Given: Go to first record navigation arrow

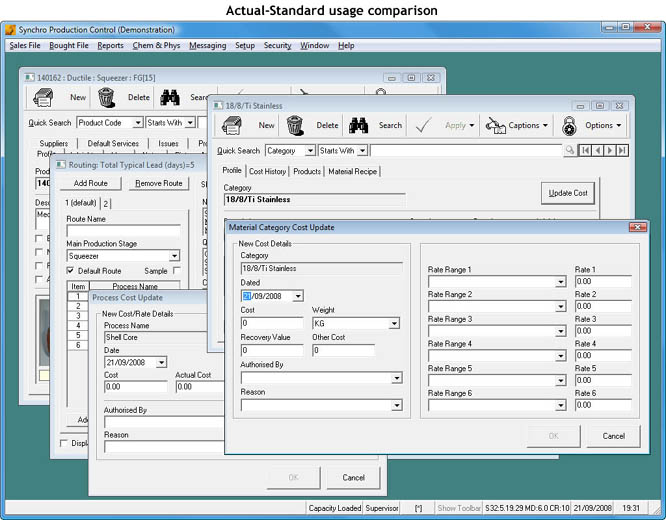Looking at the screenshot, I should (x=585, y=150).
